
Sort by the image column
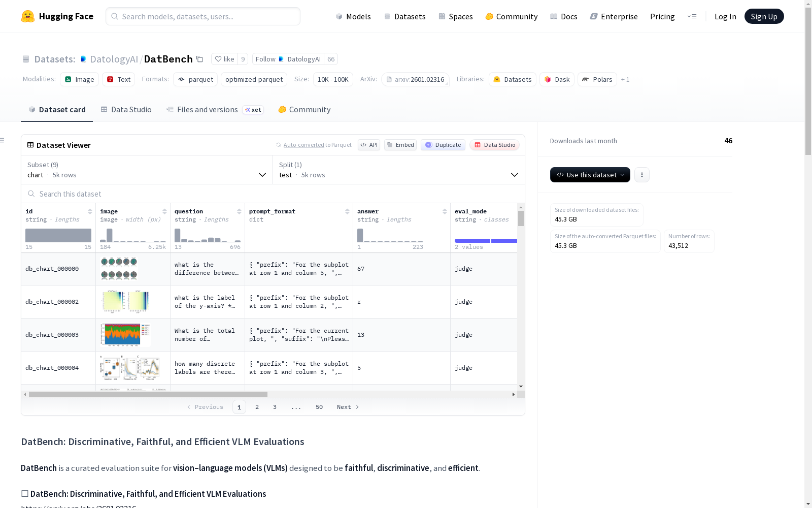[x=164, y=211]
